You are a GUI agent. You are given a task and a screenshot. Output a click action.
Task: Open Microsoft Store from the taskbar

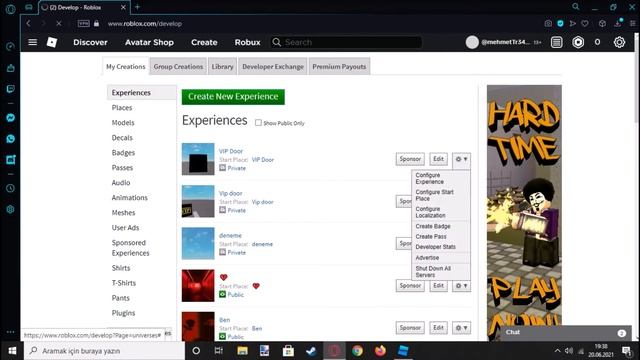point(288,351)
